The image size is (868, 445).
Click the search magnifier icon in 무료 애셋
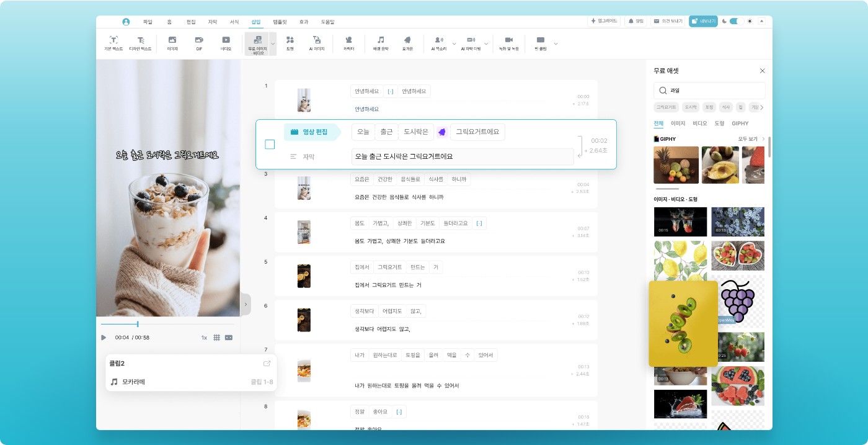(663, 91)
